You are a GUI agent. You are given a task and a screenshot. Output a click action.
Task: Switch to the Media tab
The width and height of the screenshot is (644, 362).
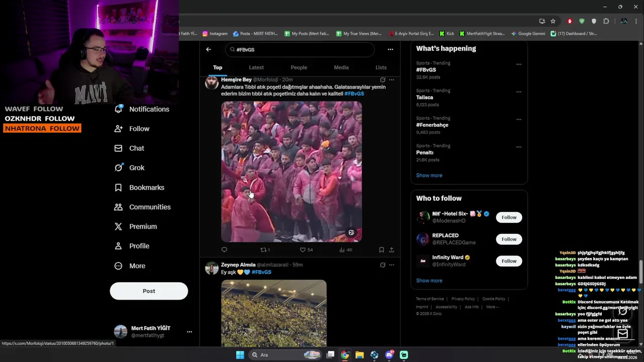coord(341,67)
